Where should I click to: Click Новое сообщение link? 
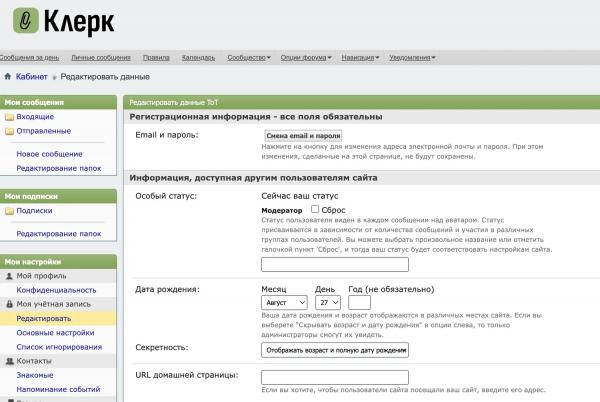point(49,154)
